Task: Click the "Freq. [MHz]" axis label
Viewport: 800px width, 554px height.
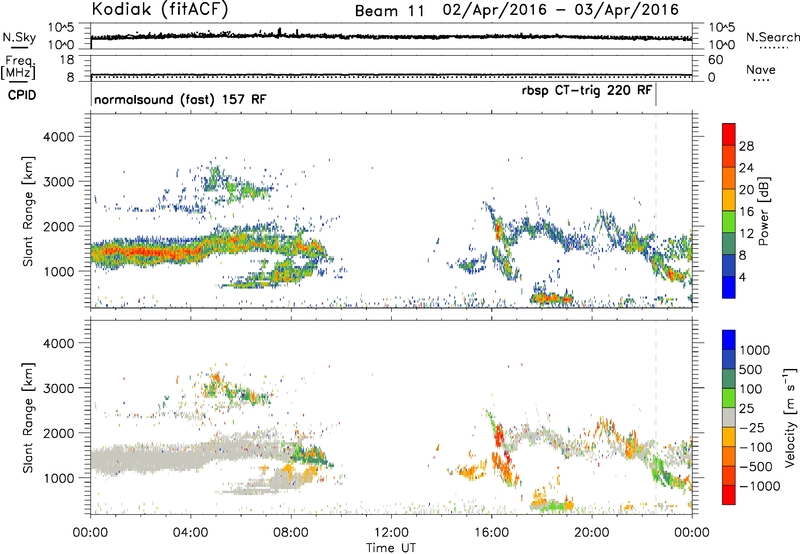Action: pos(18,68)
